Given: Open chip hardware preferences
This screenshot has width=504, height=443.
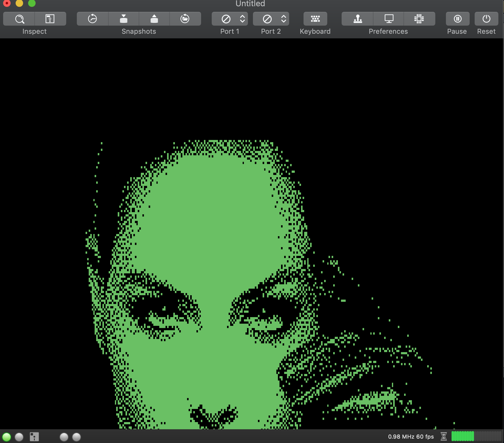Looking at the screenshot, I should (x=419, y=19).
